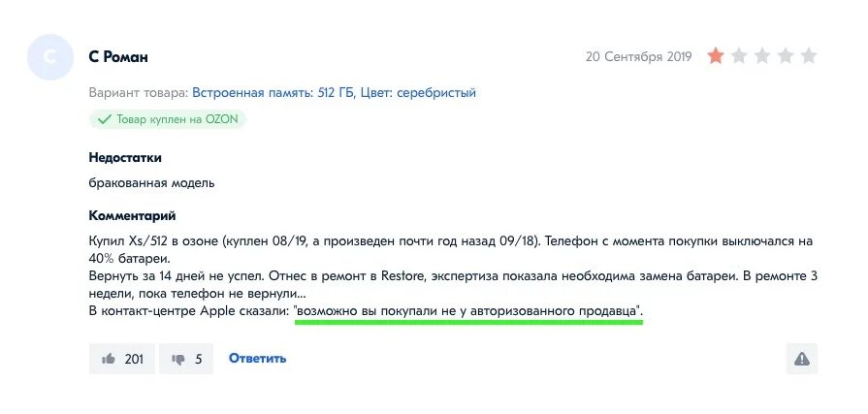Click the thumbs down dislike icon

pyautogui.click(x=178, y=360)
